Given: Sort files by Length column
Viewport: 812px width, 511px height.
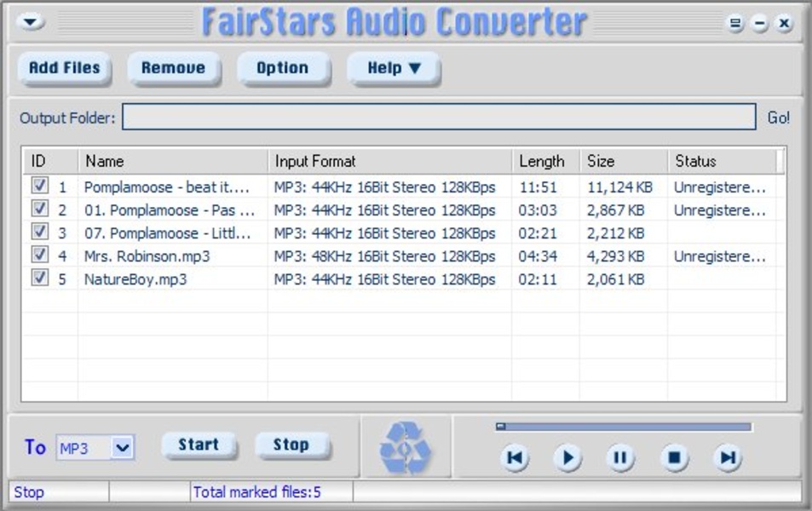Looking at the screenshot, I should [545, 161].
